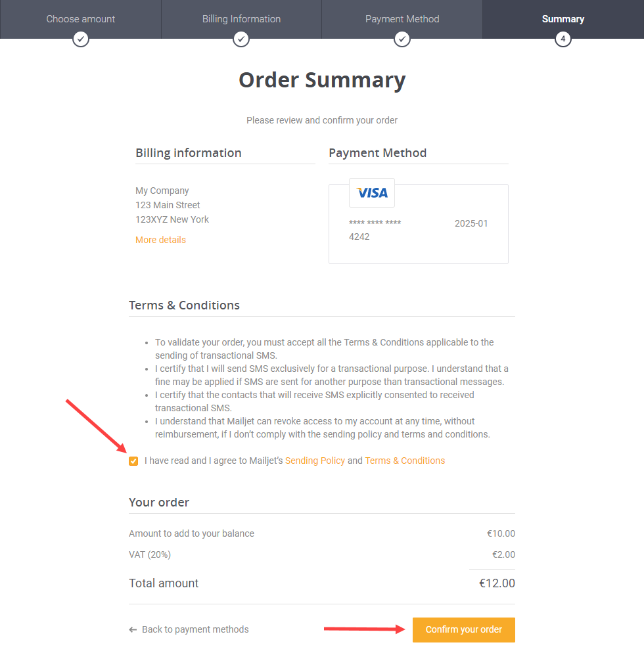This screenshot has height=653, width=644.
Task: Go back to payment methods
Action: (x=195, y=629)
